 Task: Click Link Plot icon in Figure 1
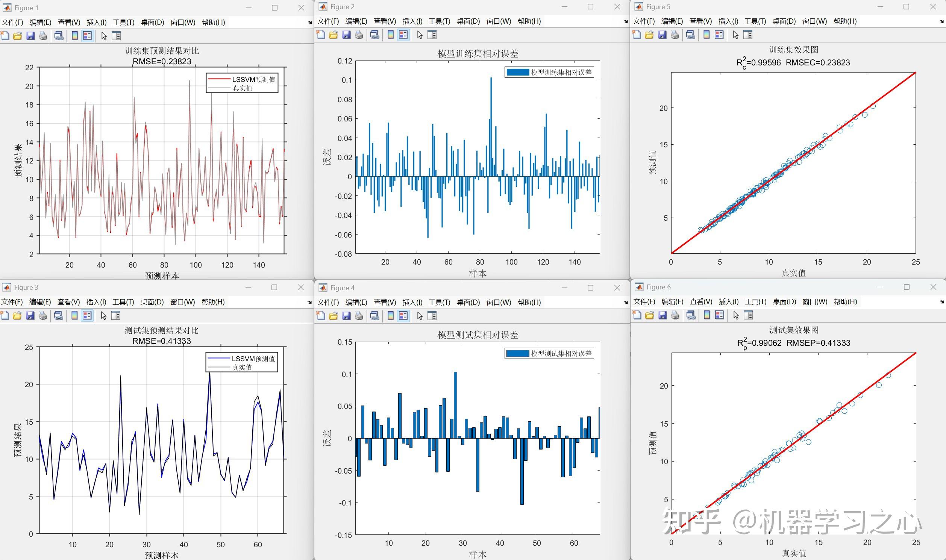coord(59,36)
